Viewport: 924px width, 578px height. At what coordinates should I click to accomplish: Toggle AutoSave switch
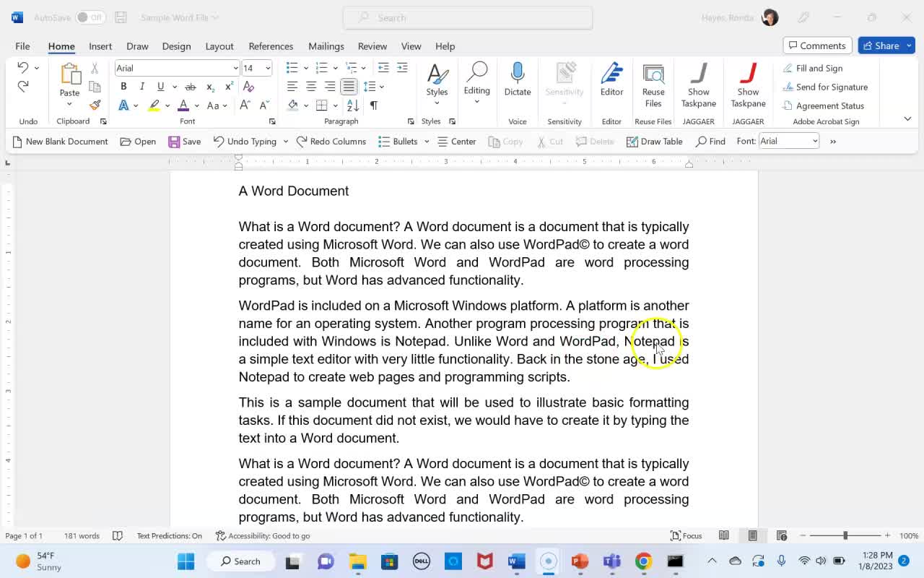(x=90, y=17)
